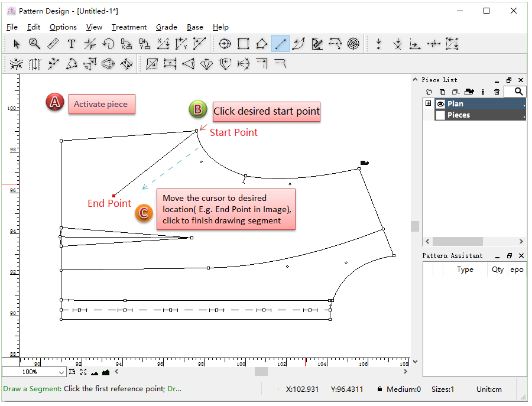This screenshot has width=532, height=406.
Task: Choose the rectangle drawing tool
Action: (243, 44)
